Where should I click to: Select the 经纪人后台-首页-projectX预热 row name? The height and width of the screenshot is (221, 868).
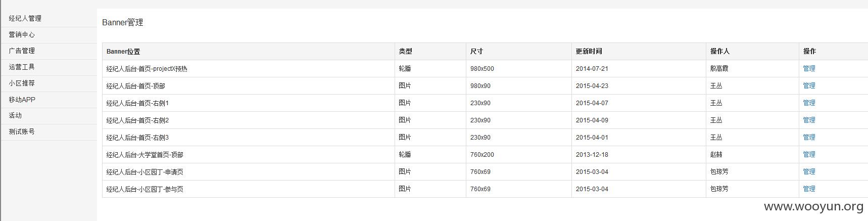(147, 69)
